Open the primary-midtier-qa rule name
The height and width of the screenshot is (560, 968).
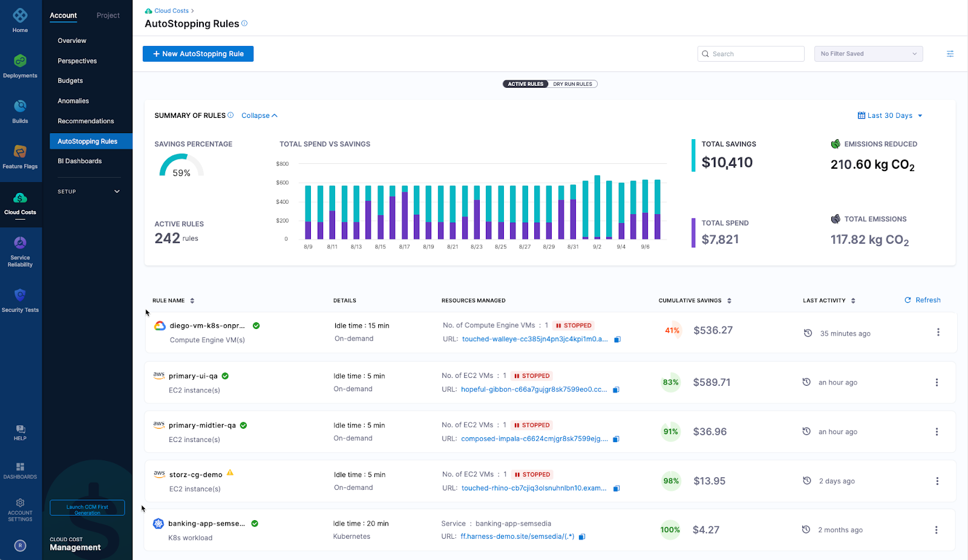[x=202, y=425]
